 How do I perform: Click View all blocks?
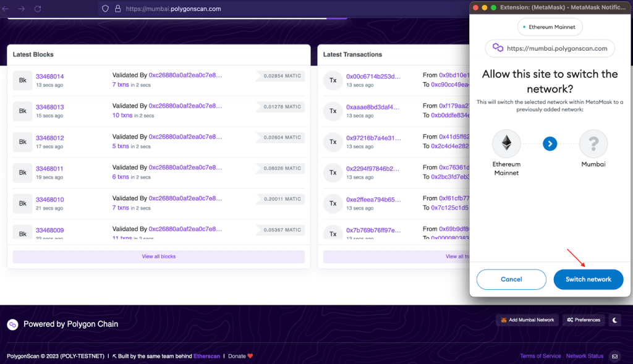click(159, 256)
